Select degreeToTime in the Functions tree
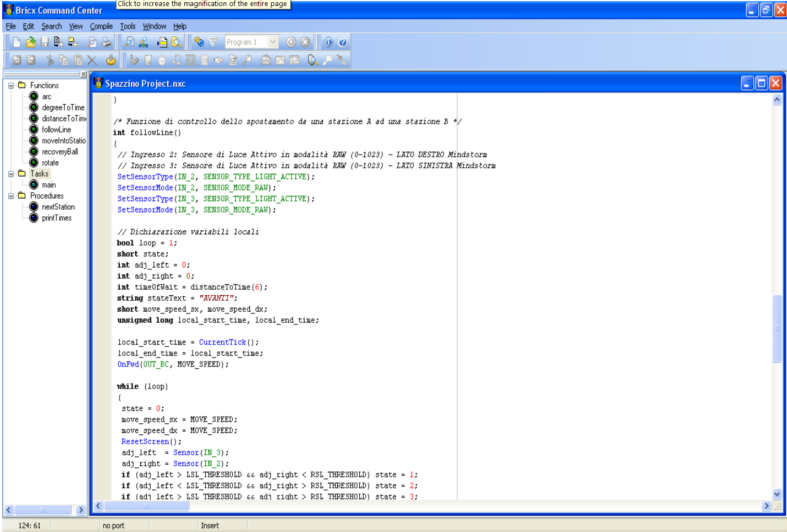The image size is (787, 532). tap(63, 108)
